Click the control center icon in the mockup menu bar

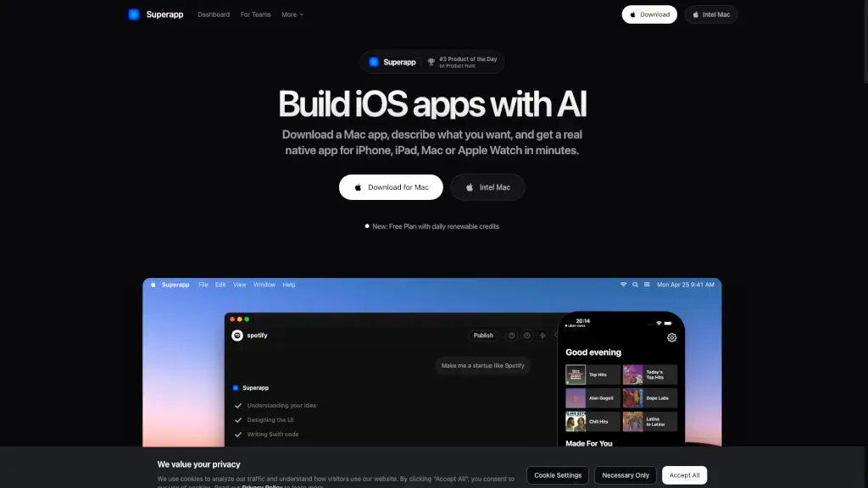(x=647, y=285)
